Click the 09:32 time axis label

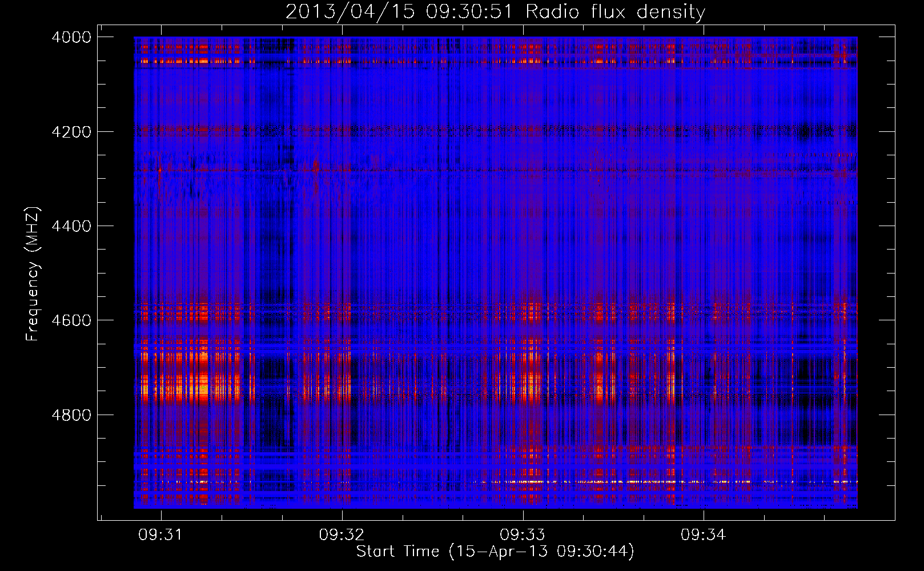[x=342, y=534]
